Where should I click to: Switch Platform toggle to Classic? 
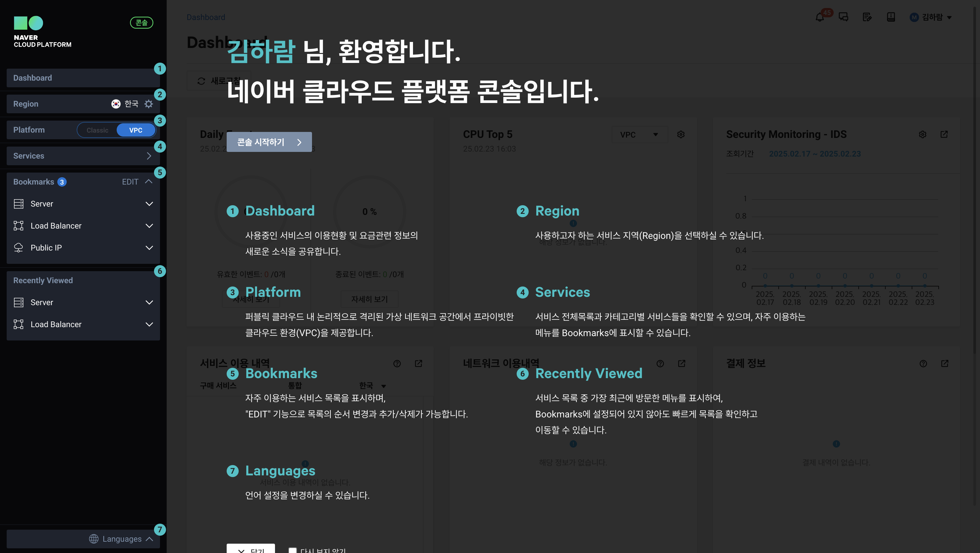coord(97,130)
